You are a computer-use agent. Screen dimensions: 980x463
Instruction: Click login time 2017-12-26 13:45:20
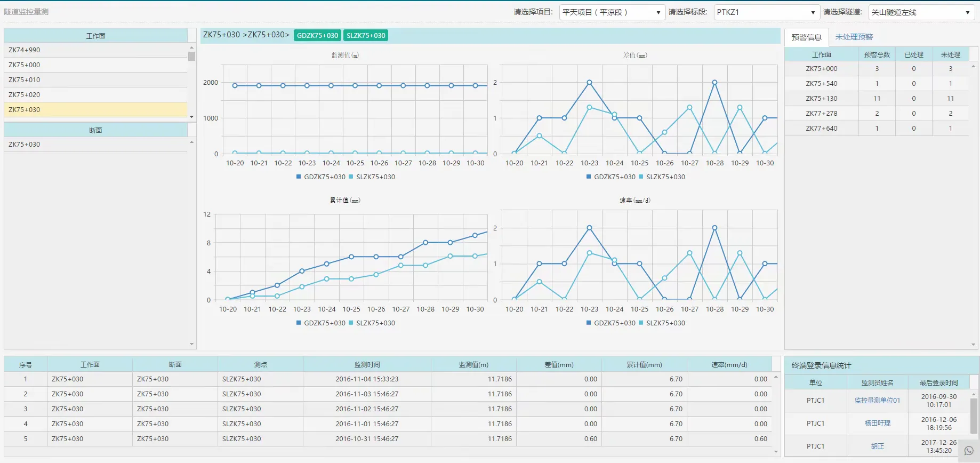938,446
